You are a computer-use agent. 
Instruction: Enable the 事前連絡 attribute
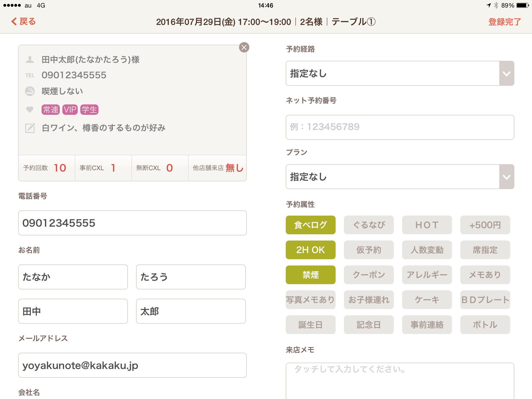[x=427, y=325]
